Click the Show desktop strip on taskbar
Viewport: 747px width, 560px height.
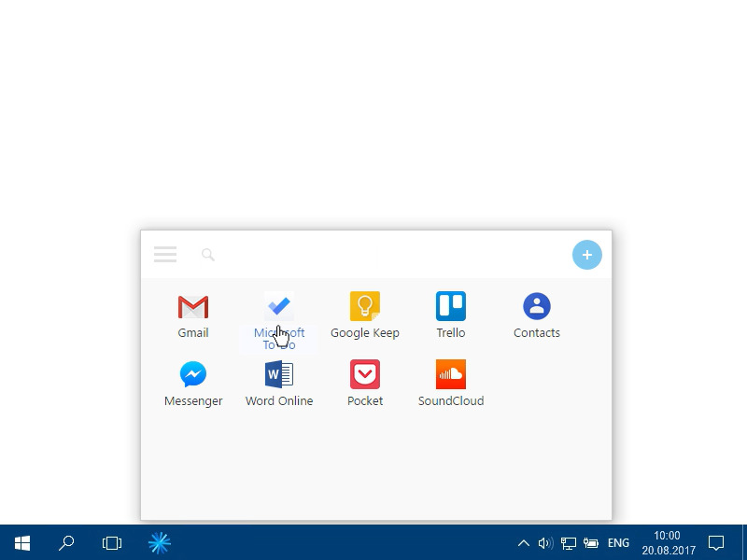(744, 543)
